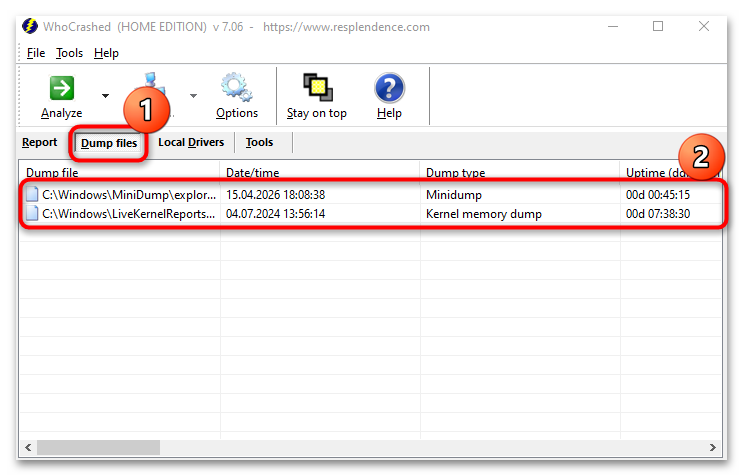The height and width of the screenshot is (476, 743).
Task: Click date 04.07.2024 13:56:14 cell
Action: tap(275, 214)
